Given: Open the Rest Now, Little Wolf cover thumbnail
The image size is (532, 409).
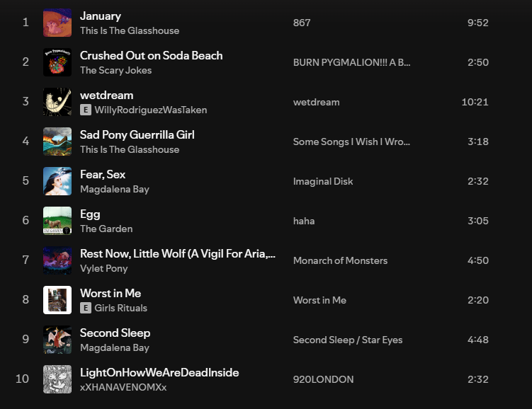Looking at the screenshot, I should click(57, 260).
